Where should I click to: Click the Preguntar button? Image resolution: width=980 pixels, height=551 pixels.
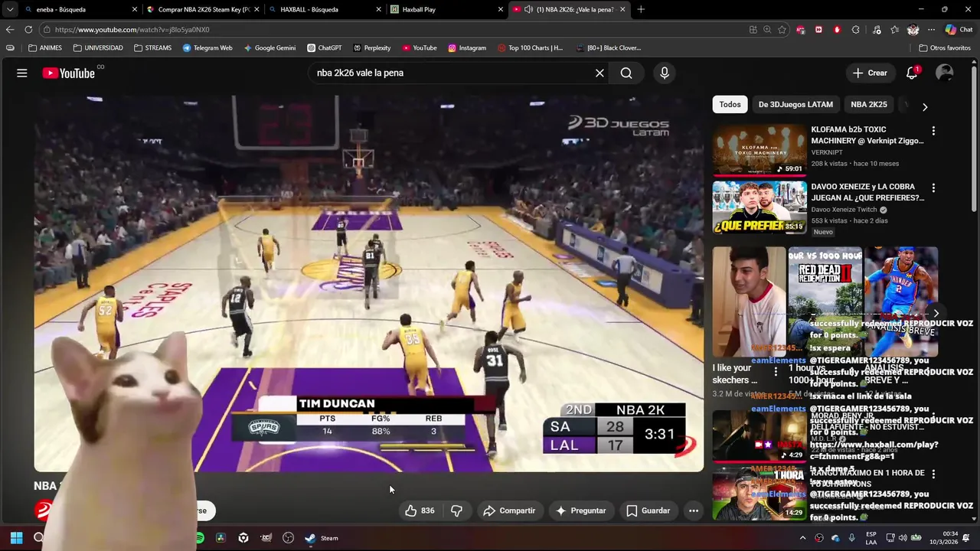580,510
